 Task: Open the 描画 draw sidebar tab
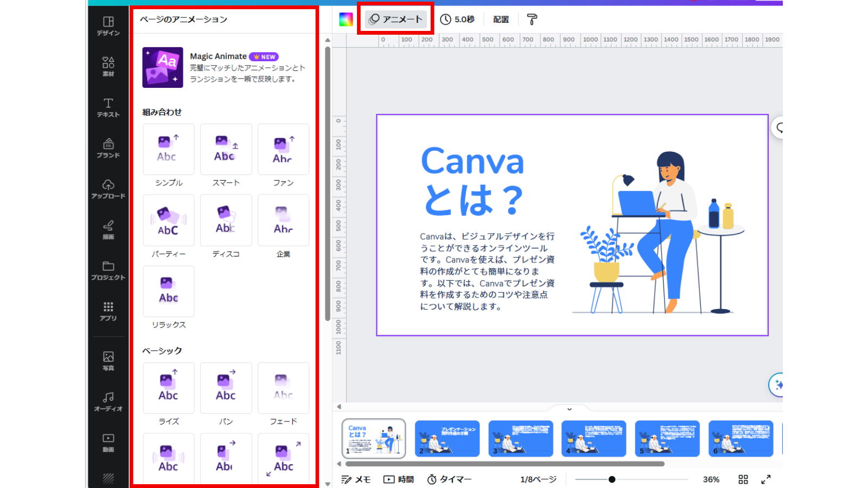[108, 229]
